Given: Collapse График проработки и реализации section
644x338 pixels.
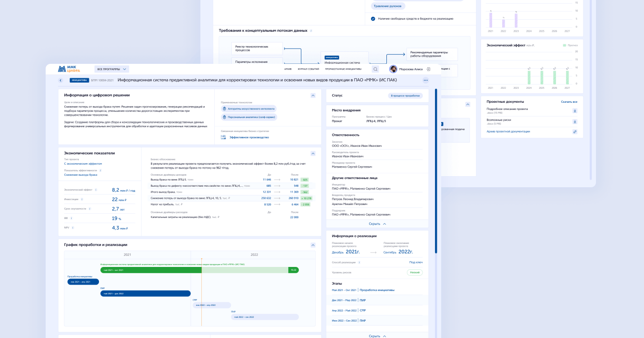Looking at the screenshot, I should click(313, 245).
